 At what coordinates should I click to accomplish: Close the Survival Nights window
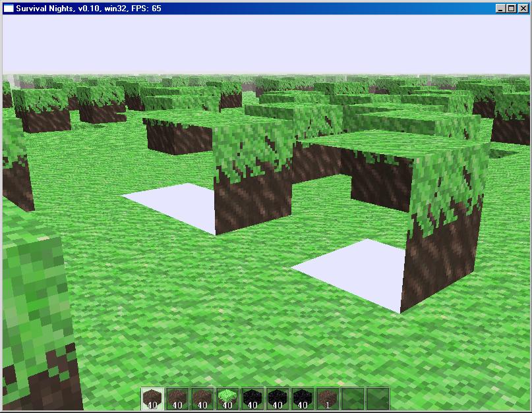523,8
